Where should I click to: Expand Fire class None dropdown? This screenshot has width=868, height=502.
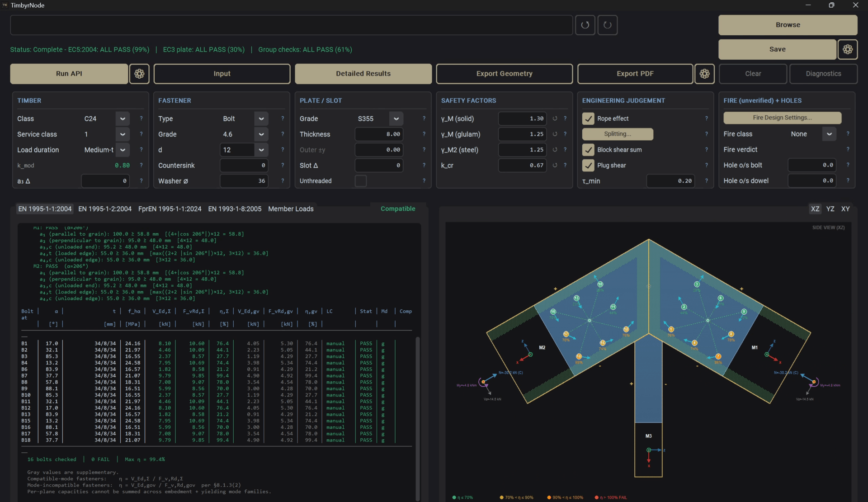pyautogui.click(x=829, y=134)
